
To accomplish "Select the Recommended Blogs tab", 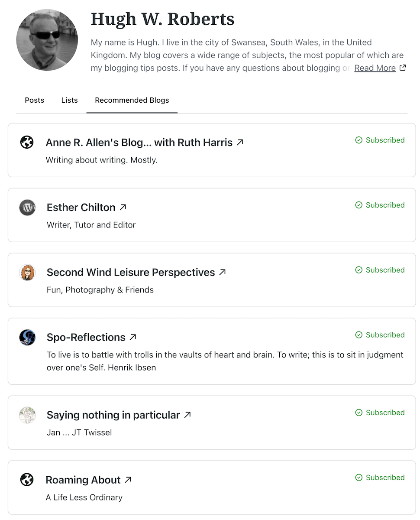I will (x=132, y=100).
